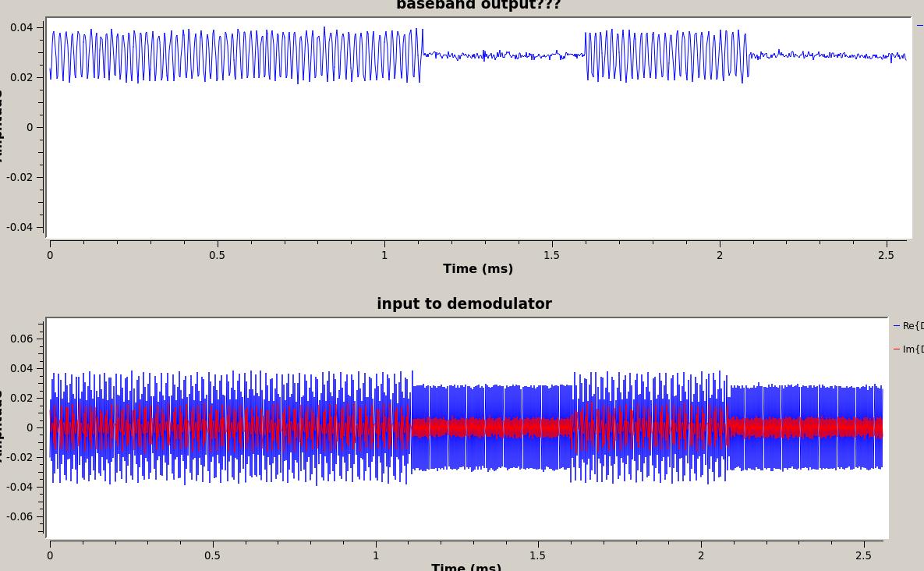
Task: Click the "baseband output???" plot title
Action: (x=478, y=5)
